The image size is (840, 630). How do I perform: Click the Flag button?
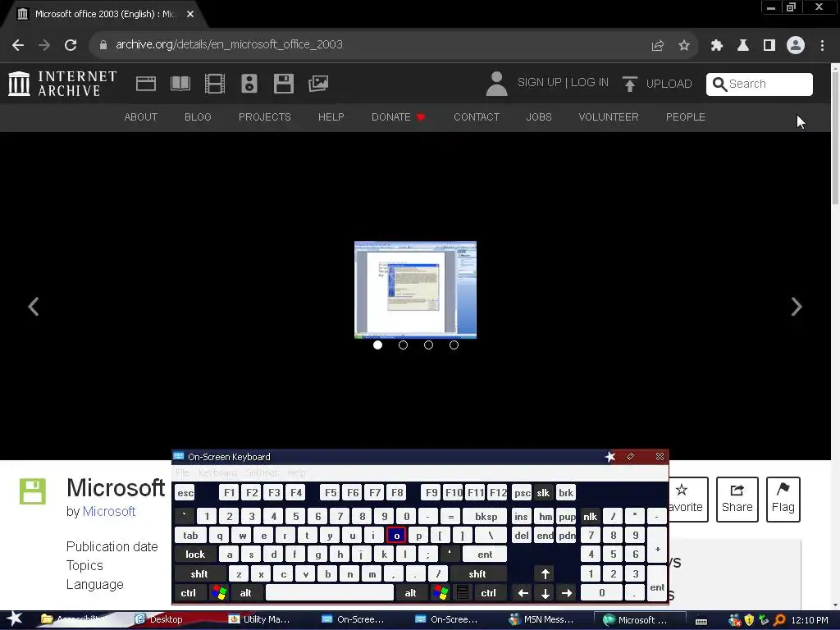[x=783, y=500]
